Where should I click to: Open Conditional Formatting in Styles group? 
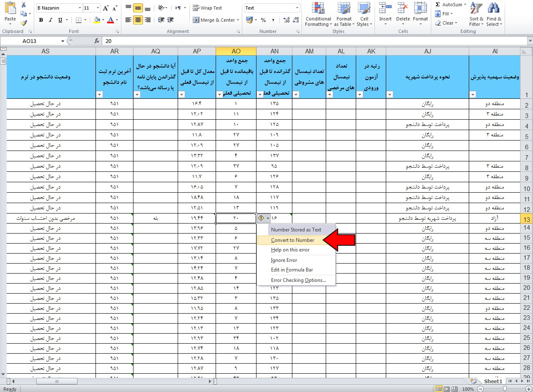tap(318, 15)
